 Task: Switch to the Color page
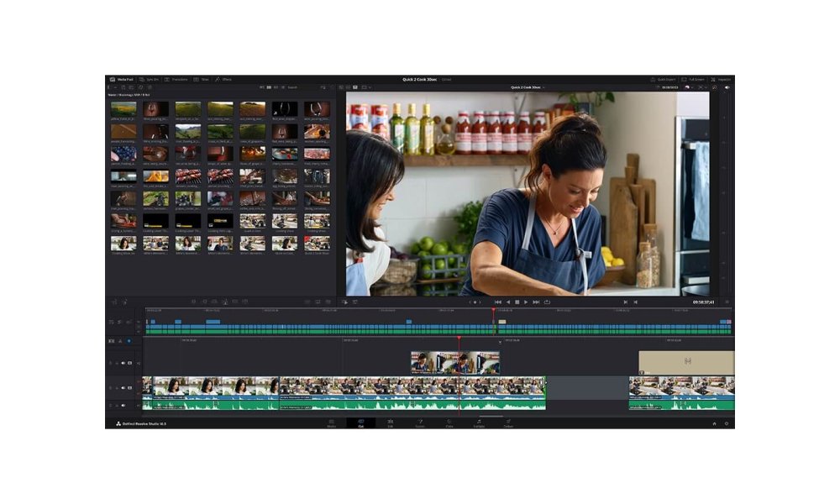pyautogui.click(x=448, y=423)
